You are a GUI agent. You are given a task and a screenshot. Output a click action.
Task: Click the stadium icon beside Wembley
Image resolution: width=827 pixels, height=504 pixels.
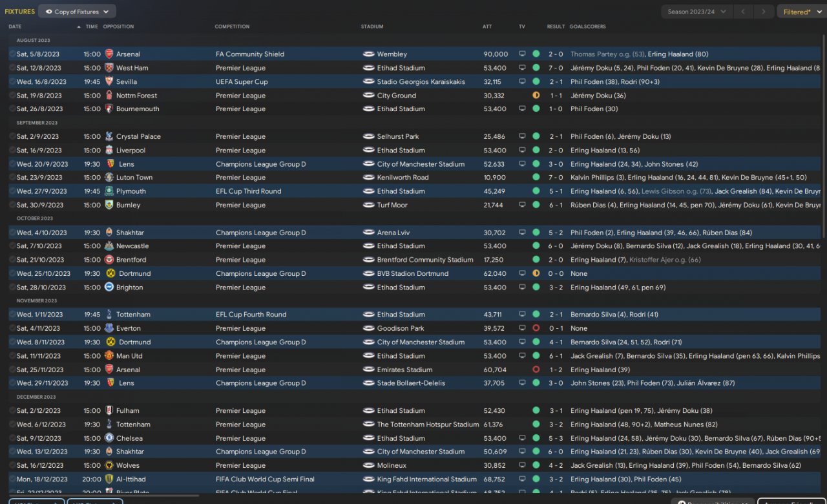tap(369, 54)
